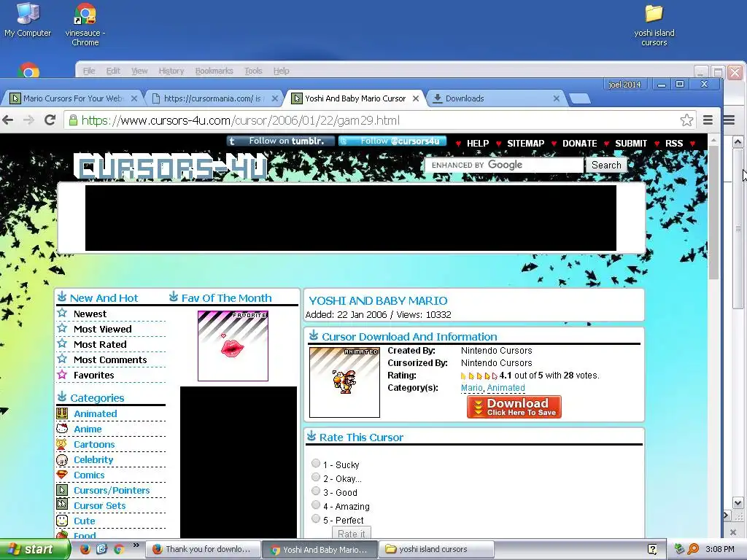Click the Windows start button
The width and height of the screenshot is (747, 560).
(x=34, y=549)
